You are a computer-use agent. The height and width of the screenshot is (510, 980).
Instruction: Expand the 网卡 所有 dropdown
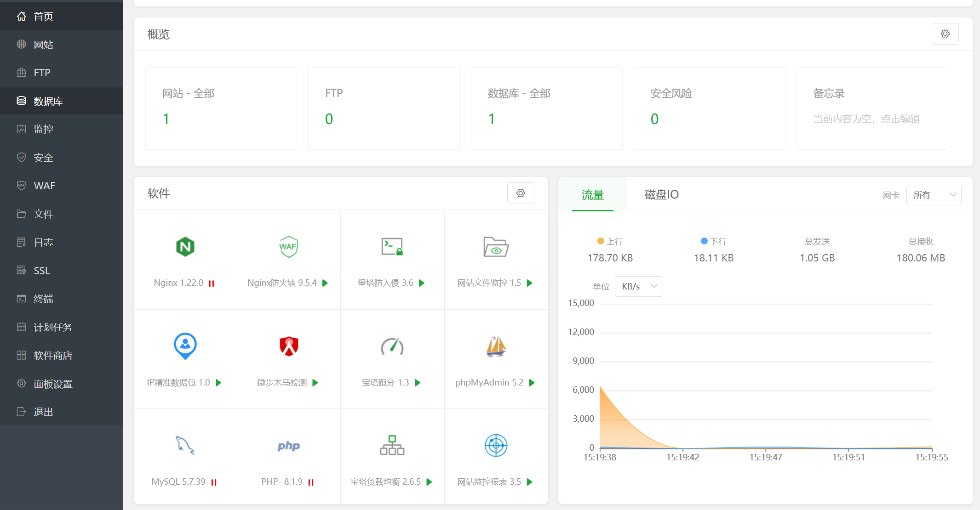(934, 195)
